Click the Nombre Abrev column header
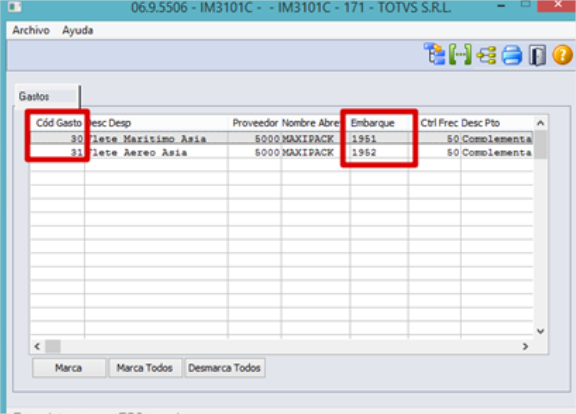The image size is (576, 414). (x=315, y=123)
